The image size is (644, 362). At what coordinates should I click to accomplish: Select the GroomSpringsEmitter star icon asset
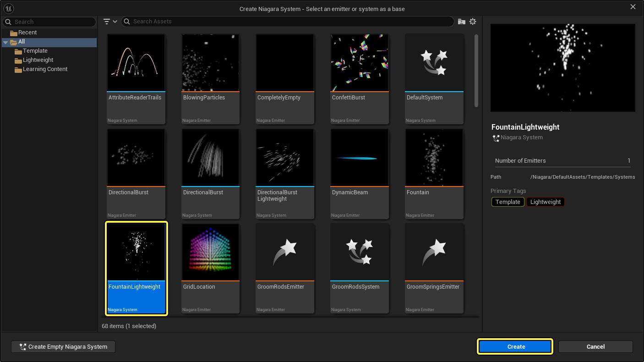pos(434,252)
